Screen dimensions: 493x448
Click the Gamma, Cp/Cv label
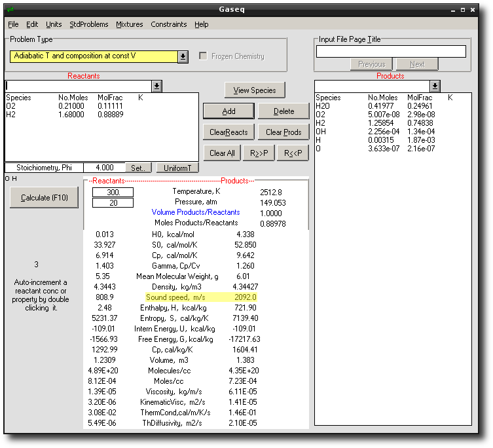(175, 266)
